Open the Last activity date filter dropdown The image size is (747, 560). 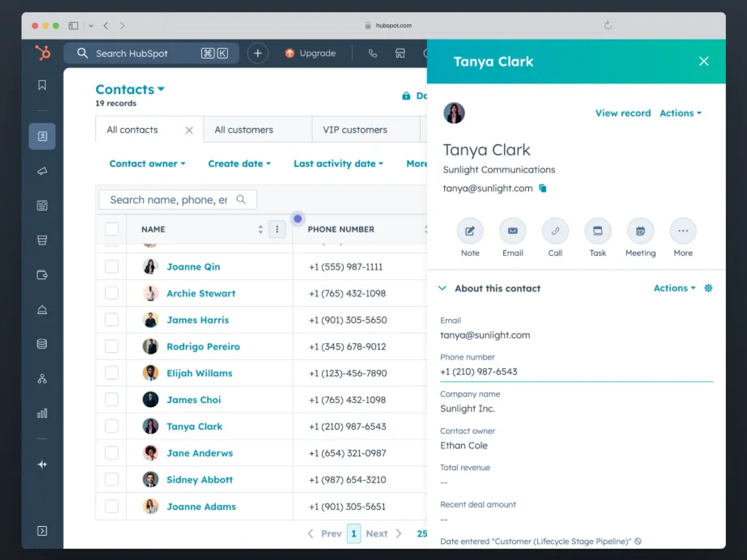point(338,164)
